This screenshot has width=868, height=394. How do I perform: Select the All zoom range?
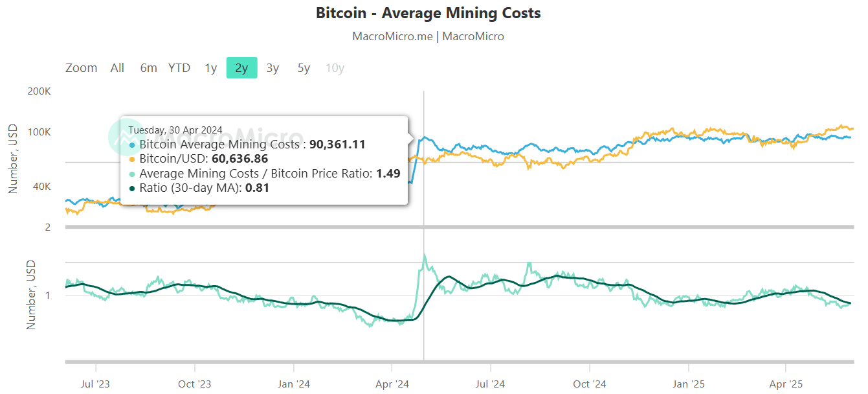[117, 68]
